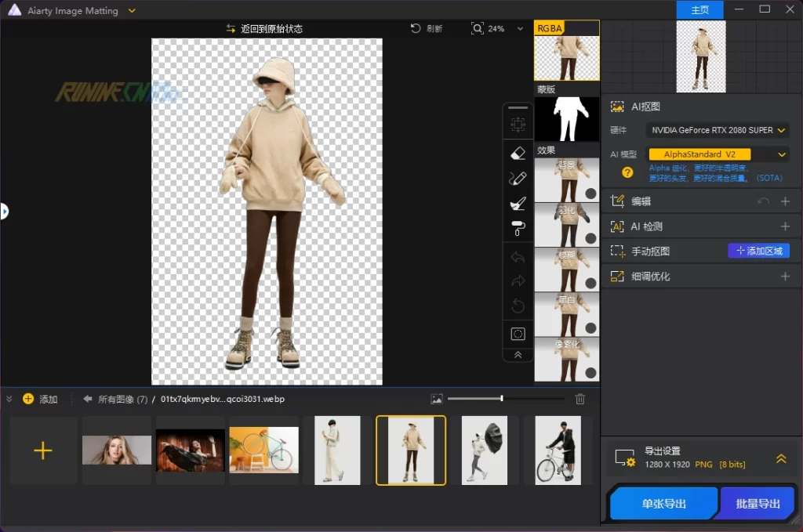Click the 单张导出 export button
Viewport: 803px width, 532px height.
pyautogui.click(x=663, y=504)
